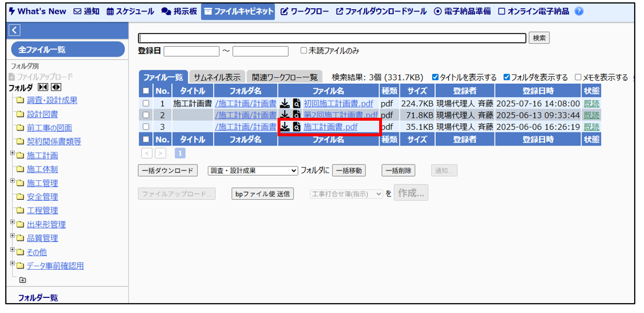Expand the 品質管理 folder tree node
Viewport: 644px width, 313px height.
click(x=13, y=236)
